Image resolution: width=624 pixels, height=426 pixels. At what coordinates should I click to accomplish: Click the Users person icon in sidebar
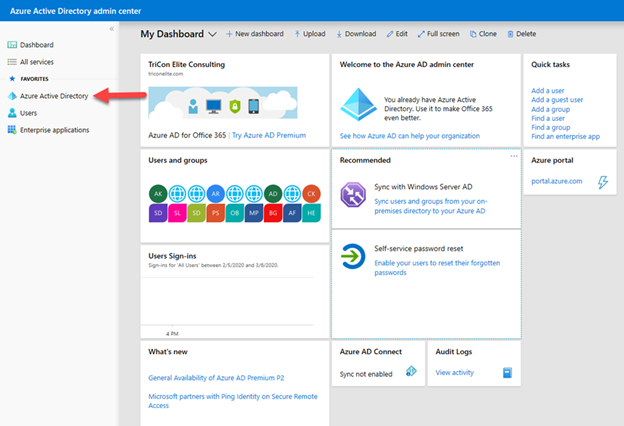click(x=12, y=113)
